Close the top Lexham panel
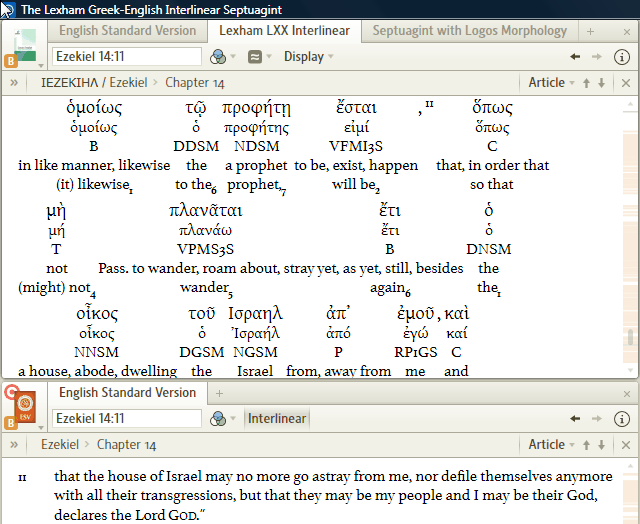Image resolution: width=640 pixels, height=524 pixels. [627, 32]
